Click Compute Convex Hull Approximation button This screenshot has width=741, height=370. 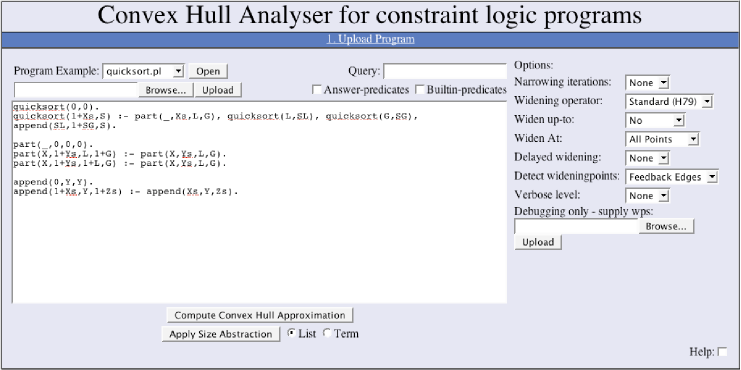click(x=259, y=315)
